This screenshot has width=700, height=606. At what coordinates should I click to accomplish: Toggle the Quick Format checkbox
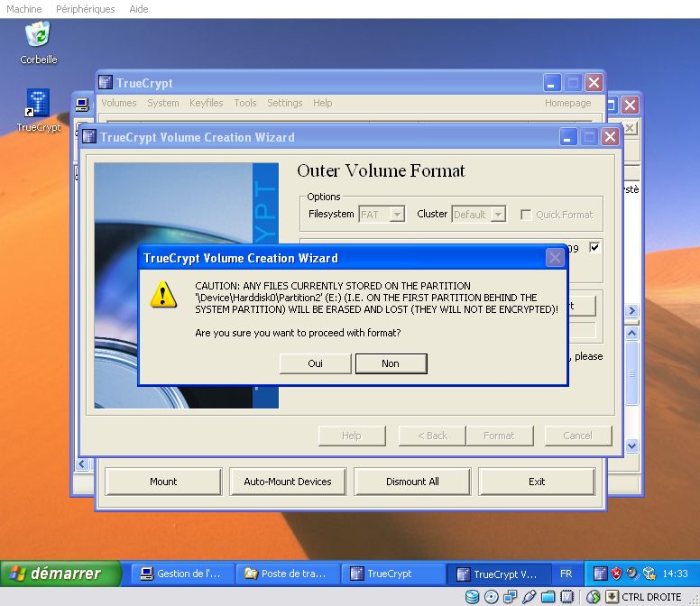(x=526, y=216)
